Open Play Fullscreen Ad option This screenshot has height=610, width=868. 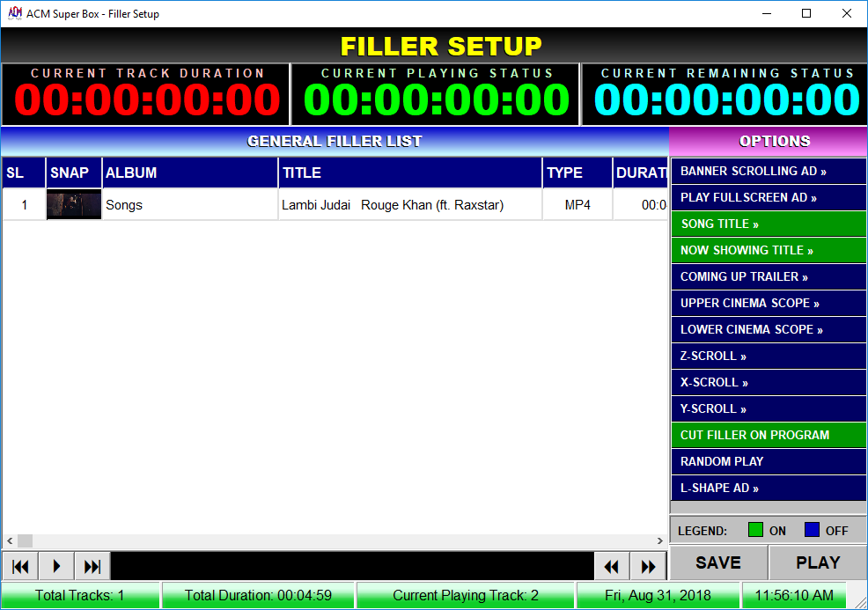pyautogui.click(x=769, y=198)
